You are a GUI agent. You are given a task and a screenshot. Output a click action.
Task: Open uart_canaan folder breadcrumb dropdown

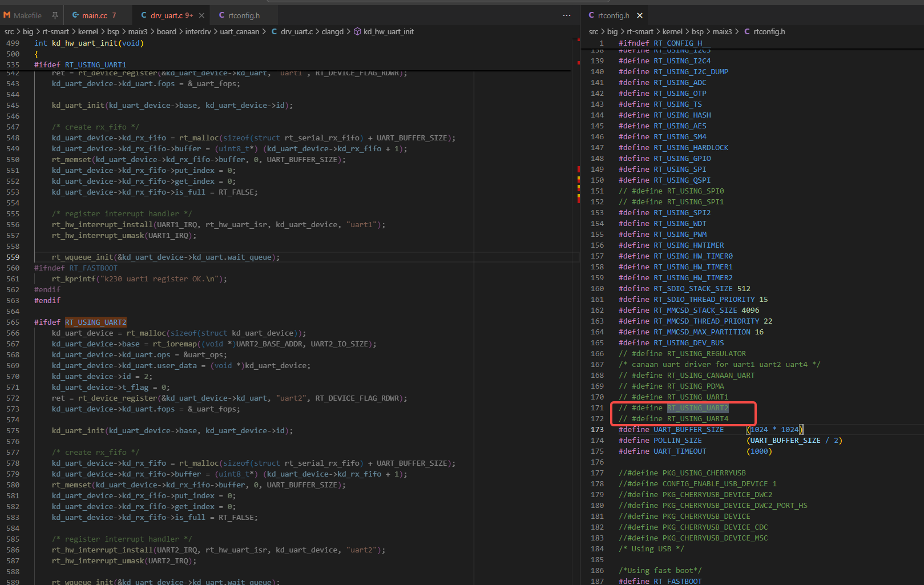(239, 31)
